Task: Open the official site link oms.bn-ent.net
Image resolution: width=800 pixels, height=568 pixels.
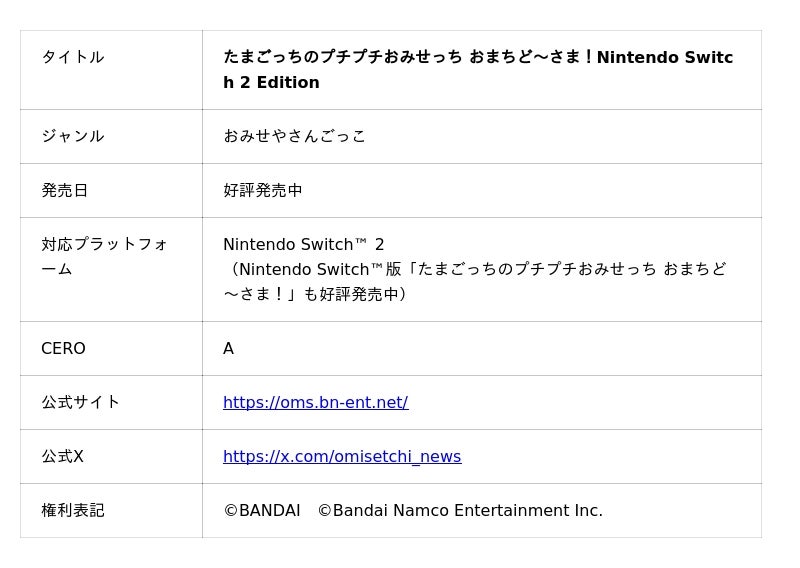Action: [x=315, y=403]
